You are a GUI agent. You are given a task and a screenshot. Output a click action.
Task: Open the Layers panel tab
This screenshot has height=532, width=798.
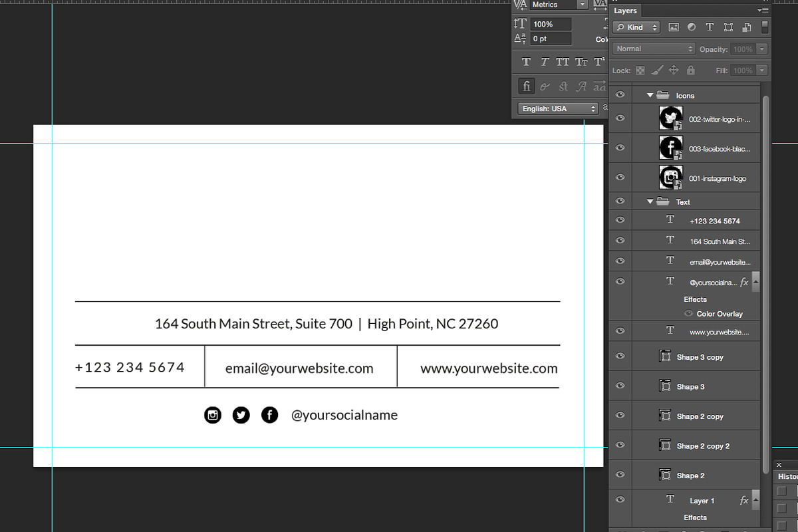(x=625, y=11)
